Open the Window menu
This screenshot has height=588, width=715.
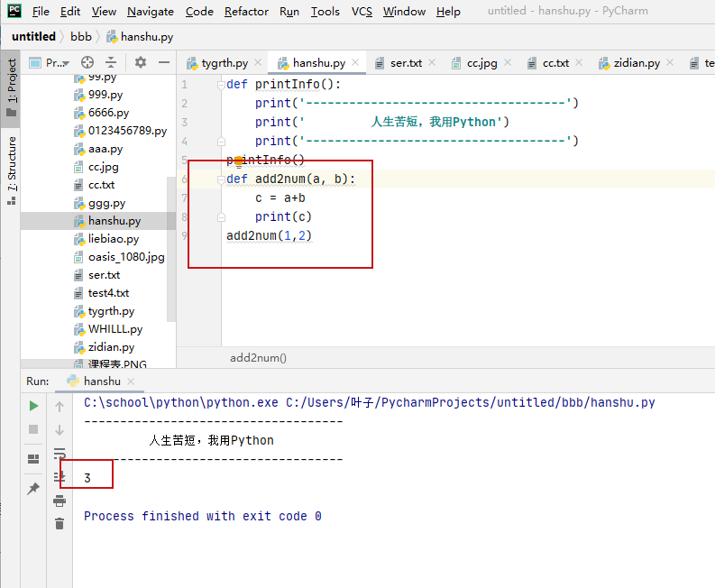(x=404, y=12)
